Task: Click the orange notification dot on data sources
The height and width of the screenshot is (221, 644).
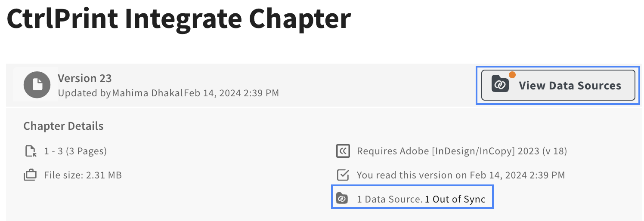Action: (x=512, y=75)
